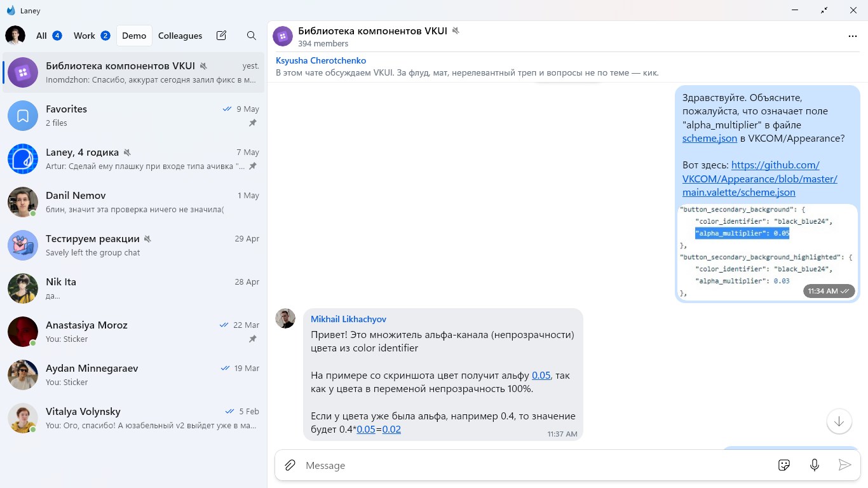Click the 394 members subtitle

(x=323, y=44)
